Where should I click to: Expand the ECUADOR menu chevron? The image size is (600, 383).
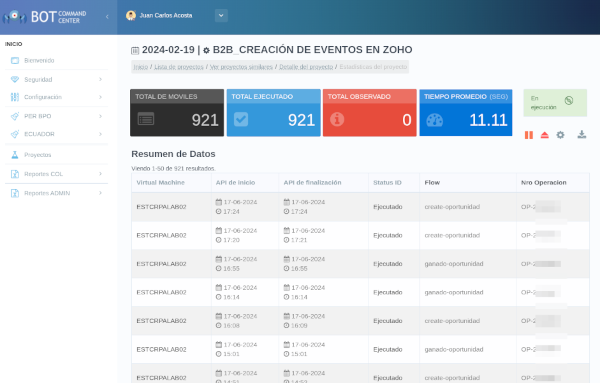(100, 134)
